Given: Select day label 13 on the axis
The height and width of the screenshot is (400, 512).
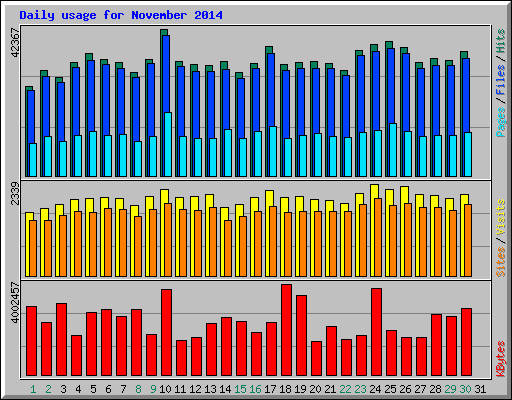Looking at the screenshot, I should 210,389.
